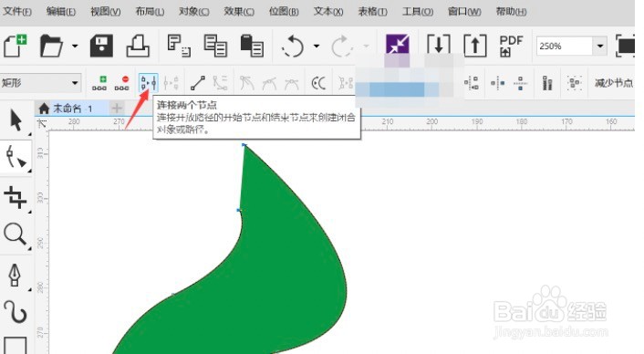Open the redo history dropdown arrow
The image size is (644, 354).
click(366, 46)
